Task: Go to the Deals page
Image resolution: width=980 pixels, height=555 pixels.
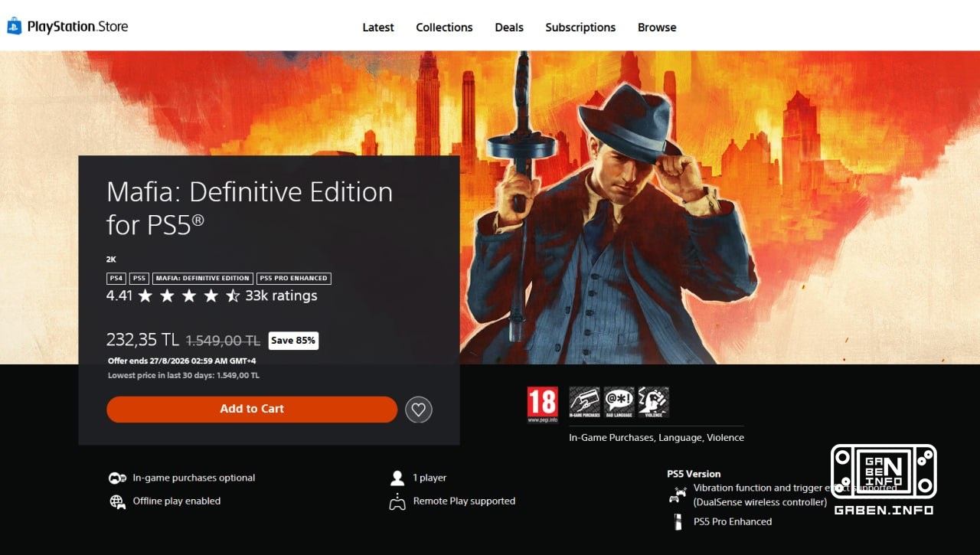Action: click(x=509, y=27)
